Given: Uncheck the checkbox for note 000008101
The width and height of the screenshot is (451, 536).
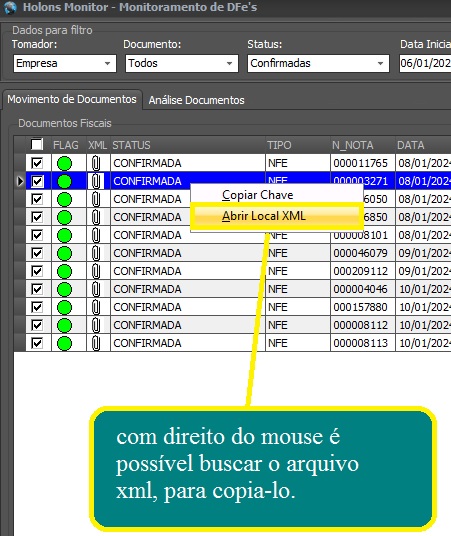Looking at the screenshot, I should [x=37, y=235].
